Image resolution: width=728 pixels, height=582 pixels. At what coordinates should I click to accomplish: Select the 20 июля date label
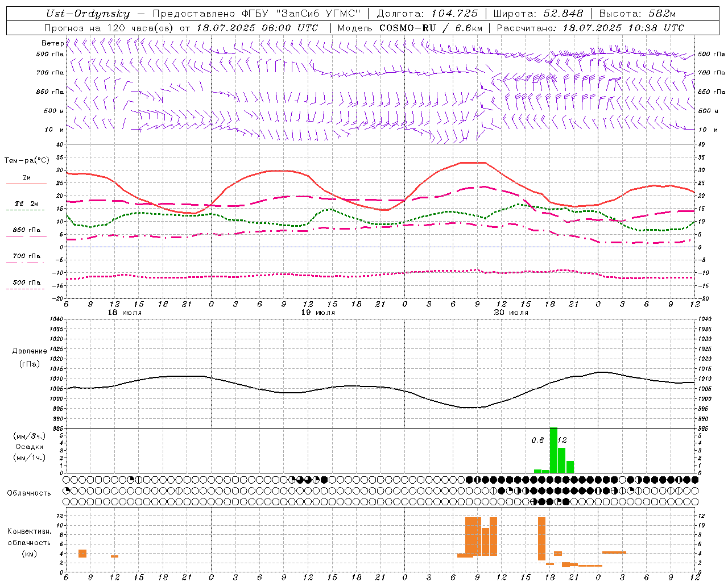click(x=511, y=313)
